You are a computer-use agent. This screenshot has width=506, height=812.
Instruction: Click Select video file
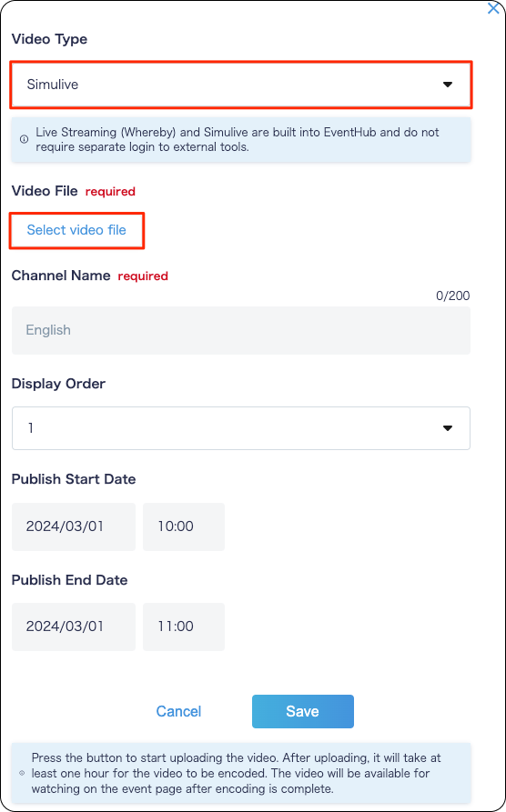tap(76, 230)
